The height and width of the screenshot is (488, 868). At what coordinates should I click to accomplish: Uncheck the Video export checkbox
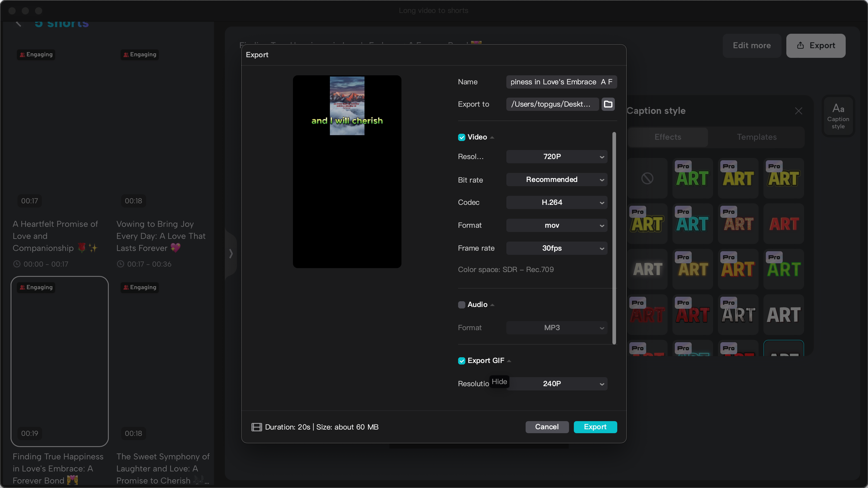[x=461, y=137]
